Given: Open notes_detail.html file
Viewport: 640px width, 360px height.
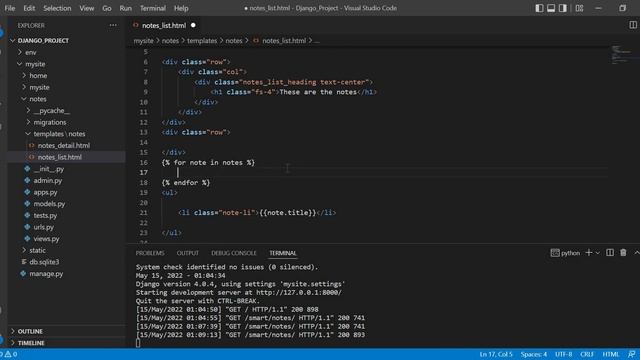Looking at the screenshot, I should click(64, 145).
